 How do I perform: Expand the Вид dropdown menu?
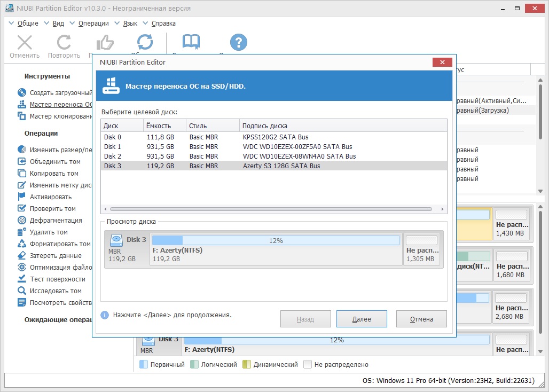(58, 23)
